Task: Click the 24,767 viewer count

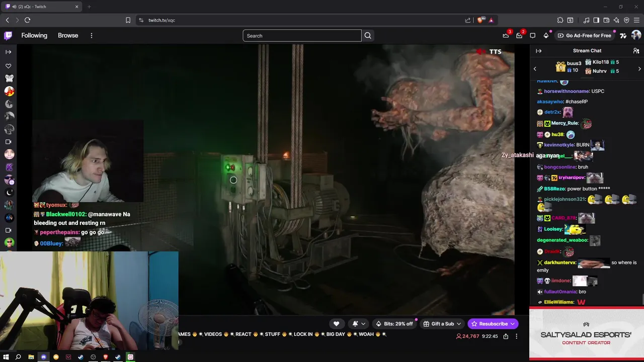Action: point(467,336)
